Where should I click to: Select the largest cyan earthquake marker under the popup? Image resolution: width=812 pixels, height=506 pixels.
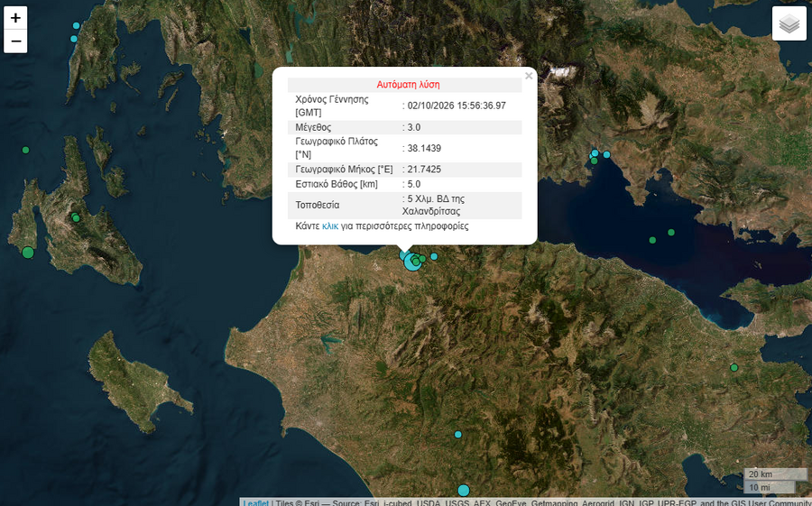[x=412, y=262]
